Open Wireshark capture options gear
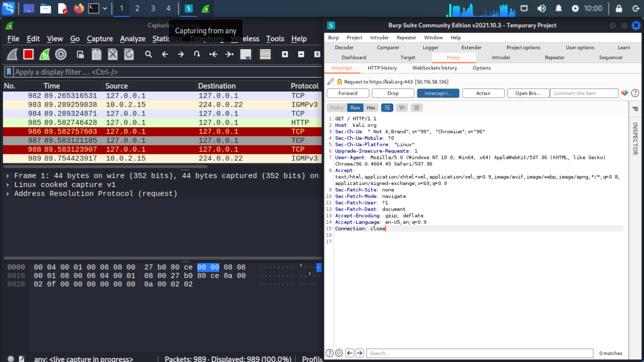644x362 pixels. 61,54
